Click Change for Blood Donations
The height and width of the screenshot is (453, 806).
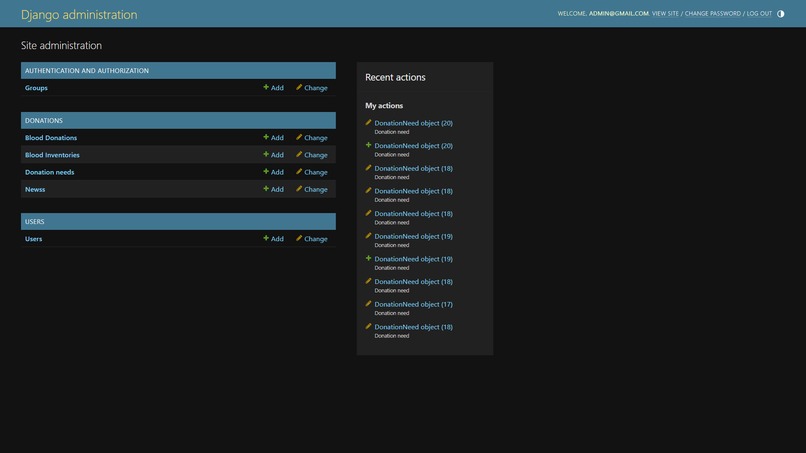(x=312, y=138)
